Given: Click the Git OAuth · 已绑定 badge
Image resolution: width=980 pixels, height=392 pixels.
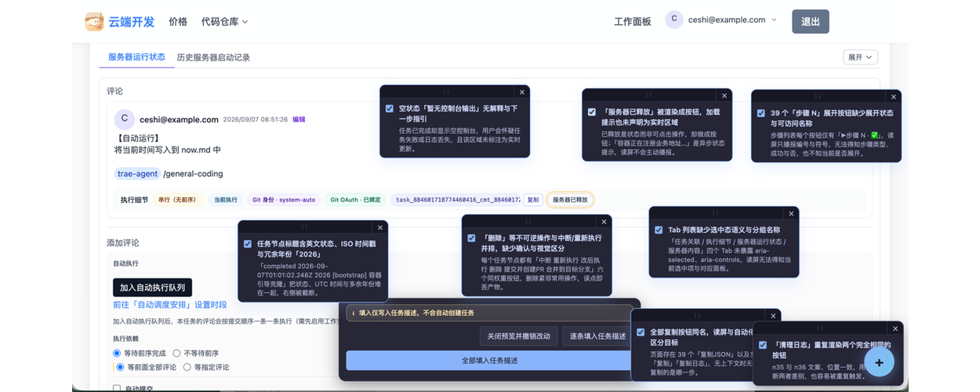Looking at the screenshot, I should (355, 200).
